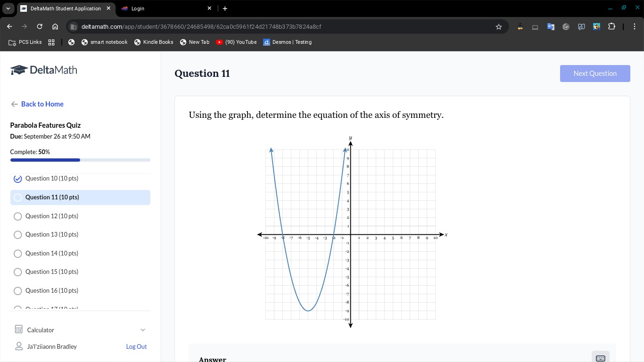Image resolution: width=644 pixels, height=362 pixels.
Task: Click the Question 11 heading
Action: point(202,74)
